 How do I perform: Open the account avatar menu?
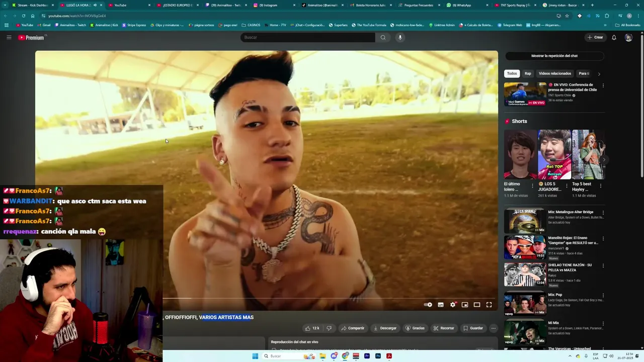click(628, 37)
